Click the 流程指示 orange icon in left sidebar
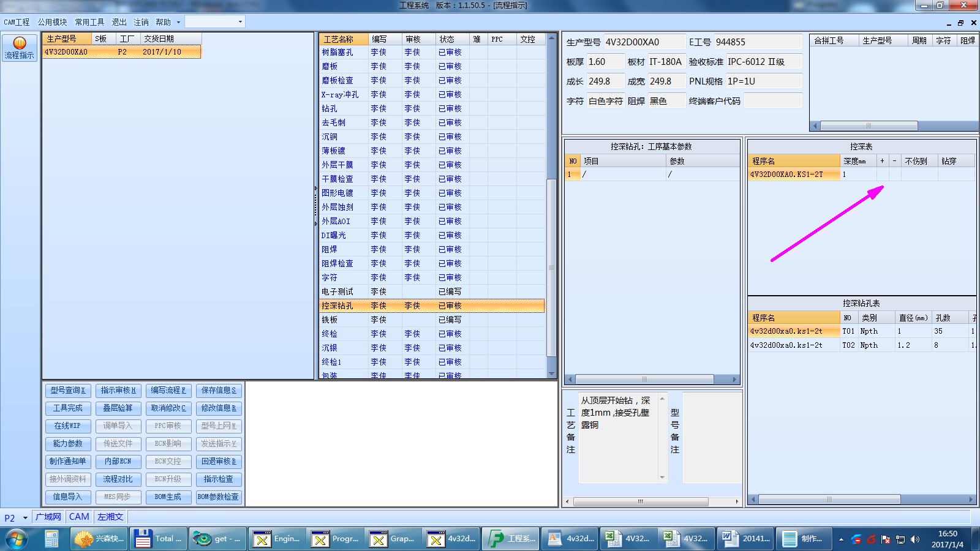The width and height of the screenshot is (980, 551). 20,48
